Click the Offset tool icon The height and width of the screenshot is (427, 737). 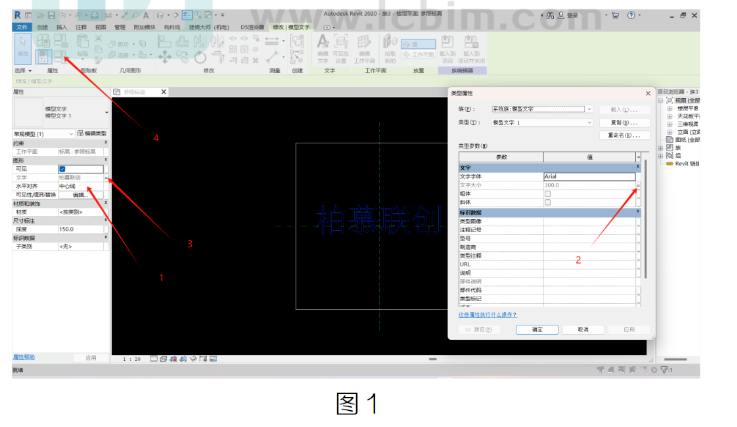pos(182,41)
